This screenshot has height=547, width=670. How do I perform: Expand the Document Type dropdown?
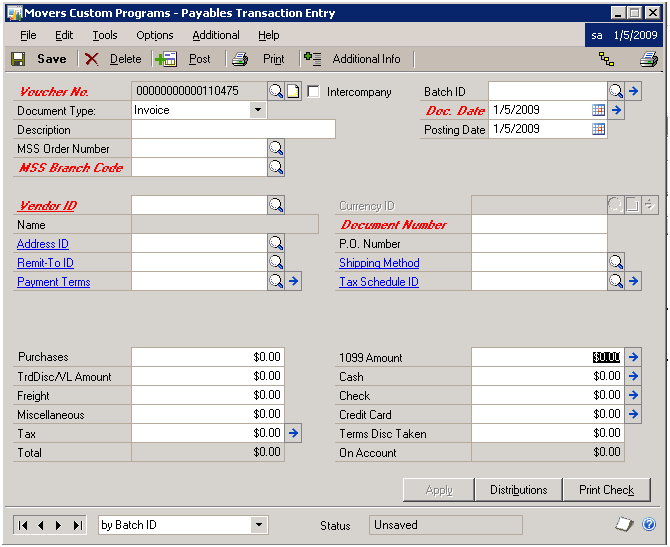click(258, 110)
